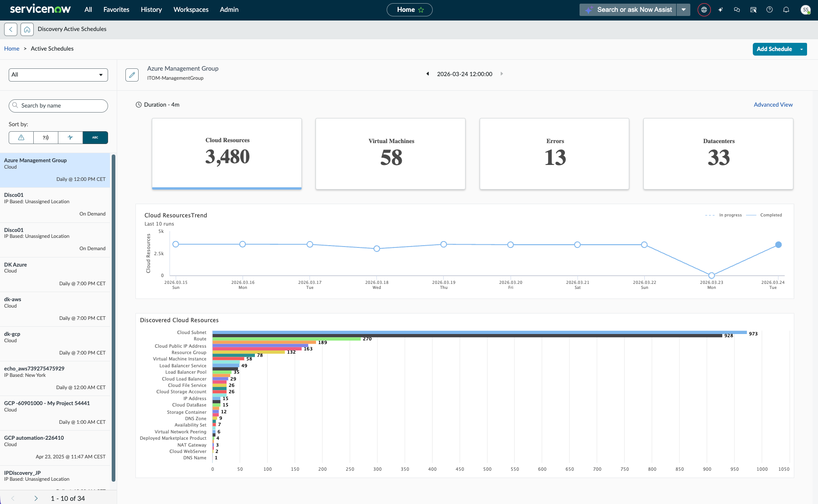Click the 2026.03.23 trend data point
818x504 pixels.
pyautogui.click(x=711, y=275)
